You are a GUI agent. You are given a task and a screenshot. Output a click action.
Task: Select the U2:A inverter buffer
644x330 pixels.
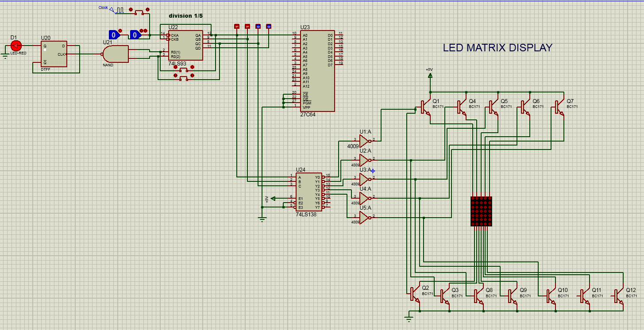[x=364, y=160]
